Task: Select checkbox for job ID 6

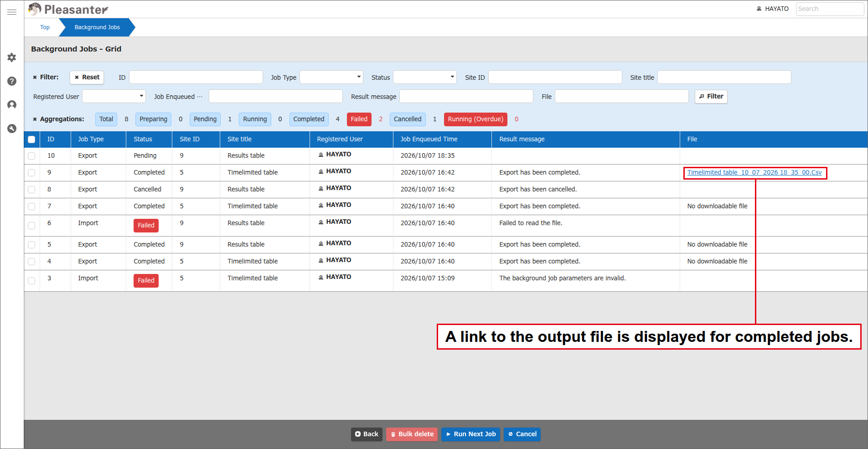Action: (x=31, y=226)
